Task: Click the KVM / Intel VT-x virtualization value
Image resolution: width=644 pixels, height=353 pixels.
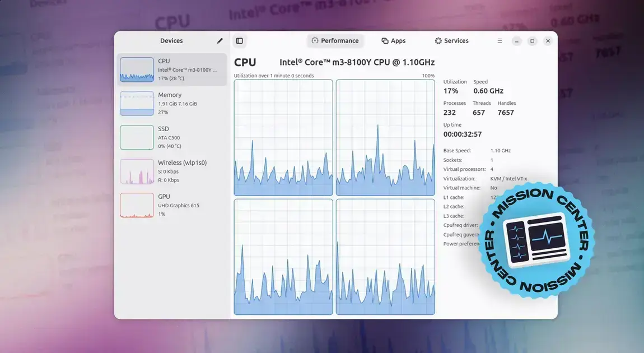Action: (508, 179)
